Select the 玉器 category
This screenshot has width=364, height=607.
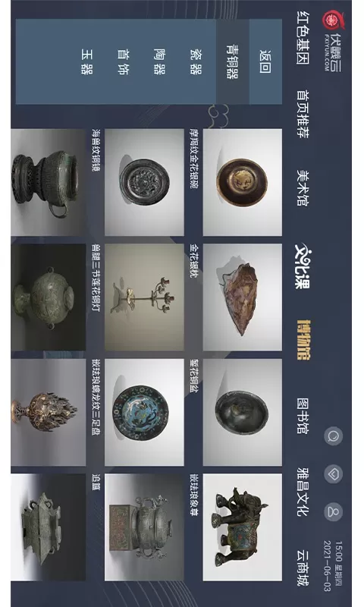coord(87,61)
